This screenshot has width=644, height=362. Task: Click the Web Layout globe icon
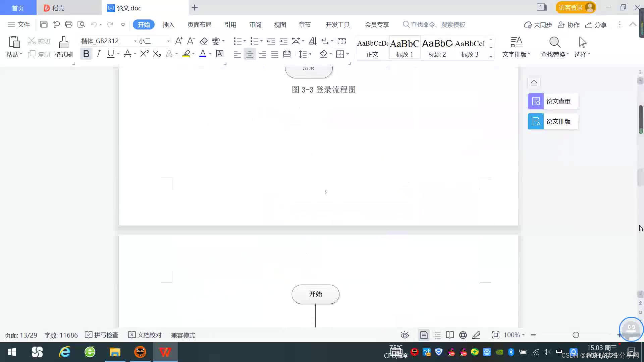463,335
